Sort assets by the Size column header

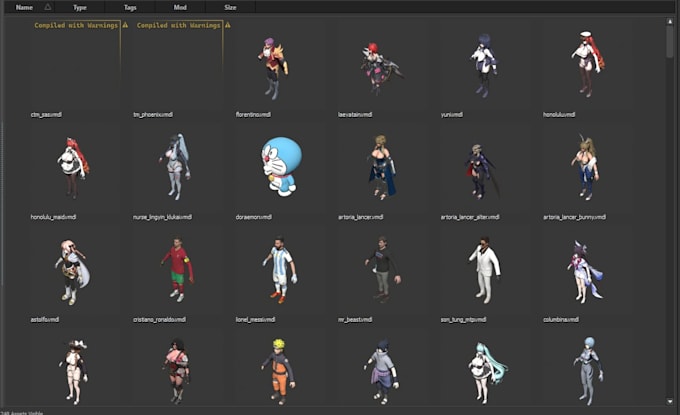(230, 7)
